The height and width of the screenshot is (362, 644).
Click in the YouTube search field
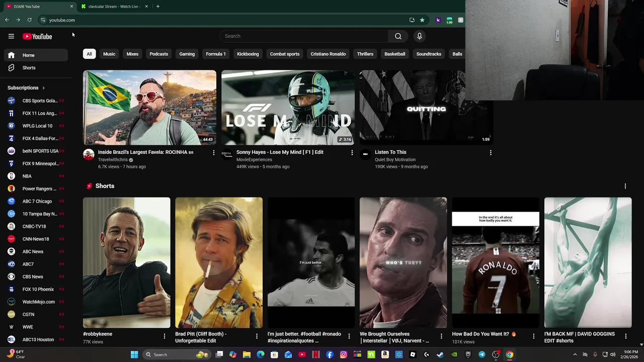tap(304, 36)
